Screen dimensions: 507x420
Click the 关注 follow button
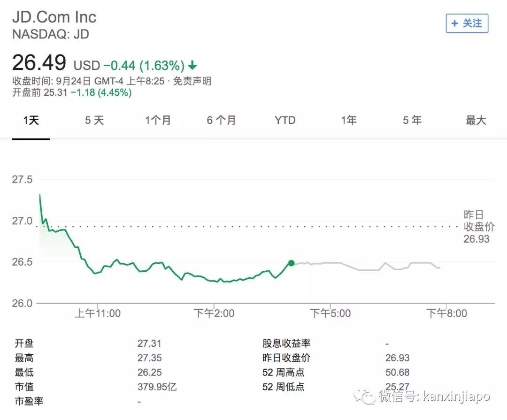coord(467,23)
